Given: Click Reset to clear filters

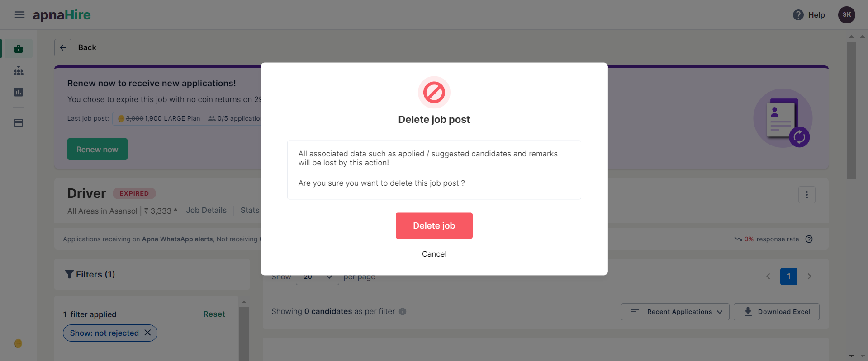Looking at the screenshot, I should [214, 314].
